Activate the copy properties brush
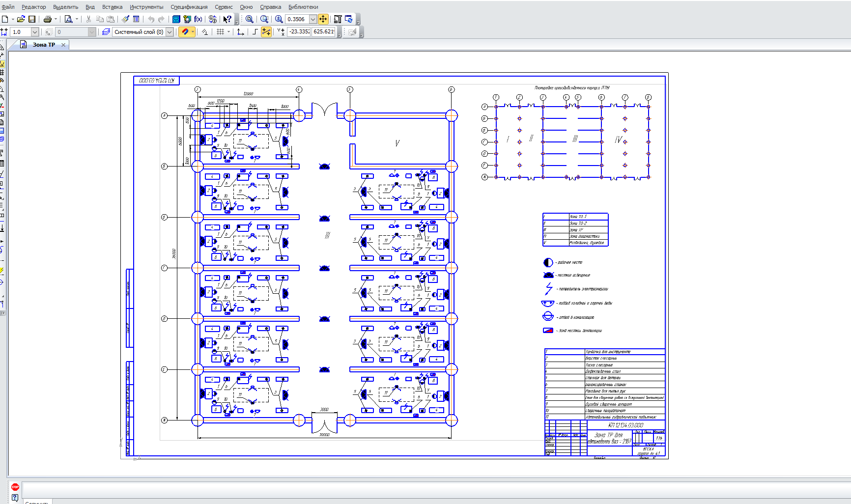851x504 pixels. 126,19
